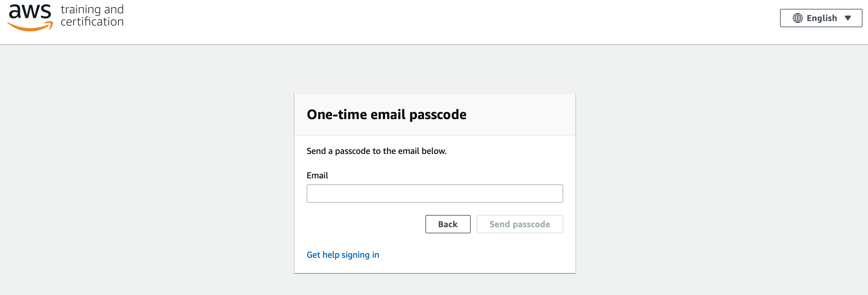
Task: Click the globe icon in language selector
Action: (x=797, y=18)
